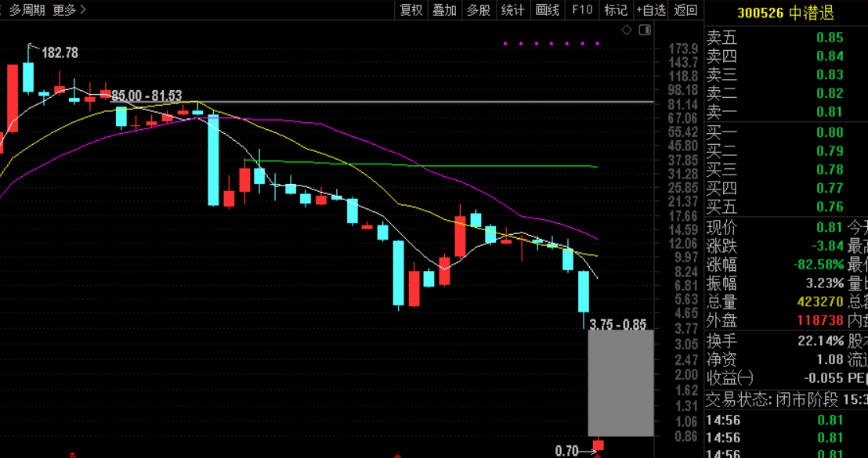Click the 买五 bid price 0.76
The height and width of the screenshot is (458, 868).
click(x=830, y=207)
